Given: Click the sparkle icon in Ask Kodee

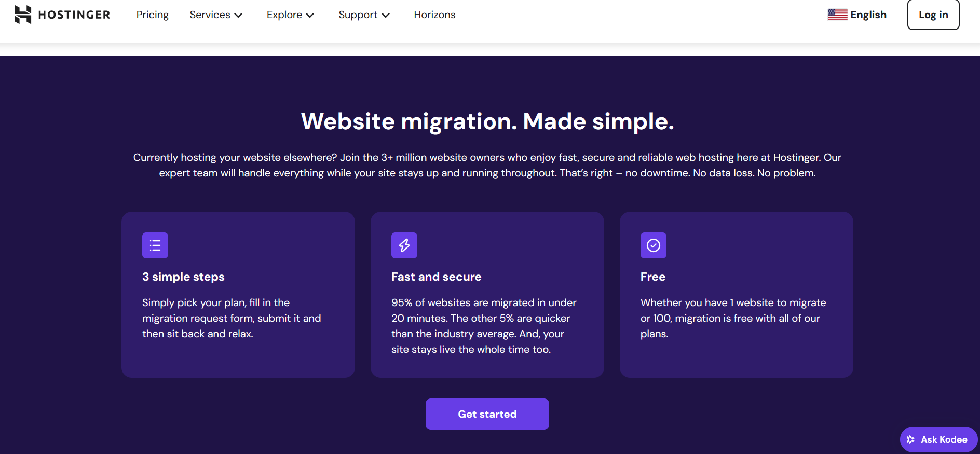Looking at the screenshot, I should click(x=911, y=439).
